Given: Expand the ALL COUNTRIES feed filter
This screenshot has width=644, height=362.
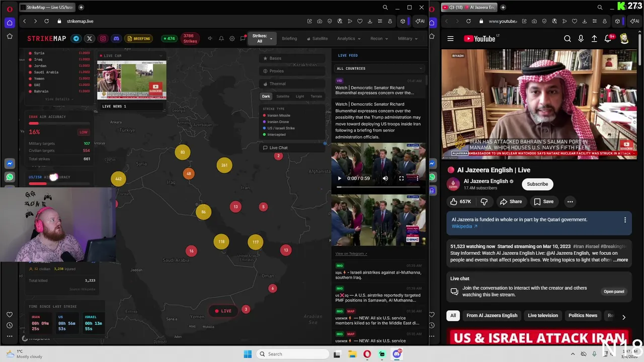Looking at the screenshot, I should click(379, 68).
